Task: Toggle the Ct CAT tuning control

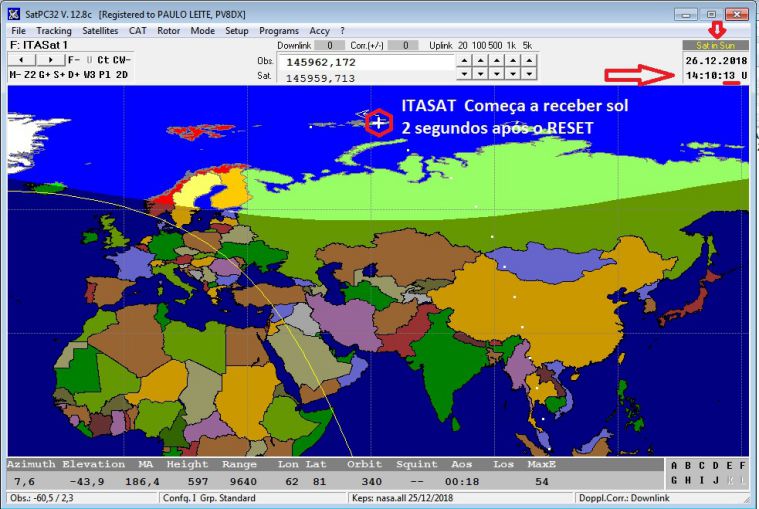Action: (103, 60)
